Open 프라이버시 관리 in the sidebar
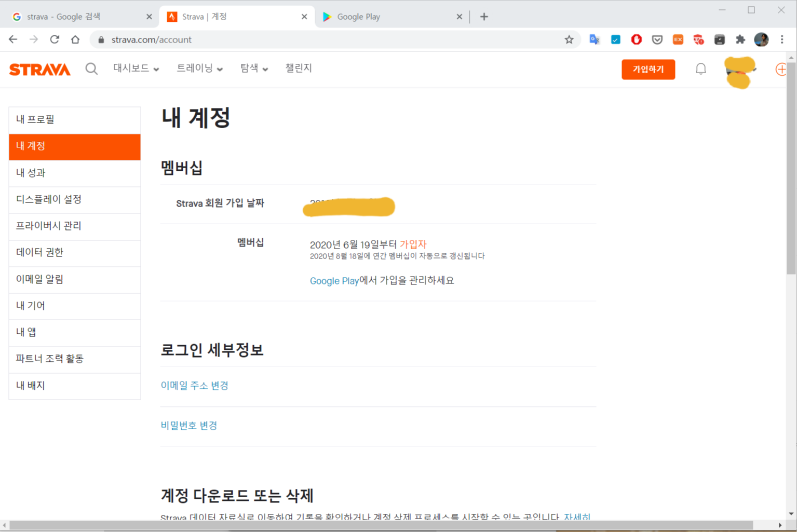 pyautogui.click(x=75, y=226)
